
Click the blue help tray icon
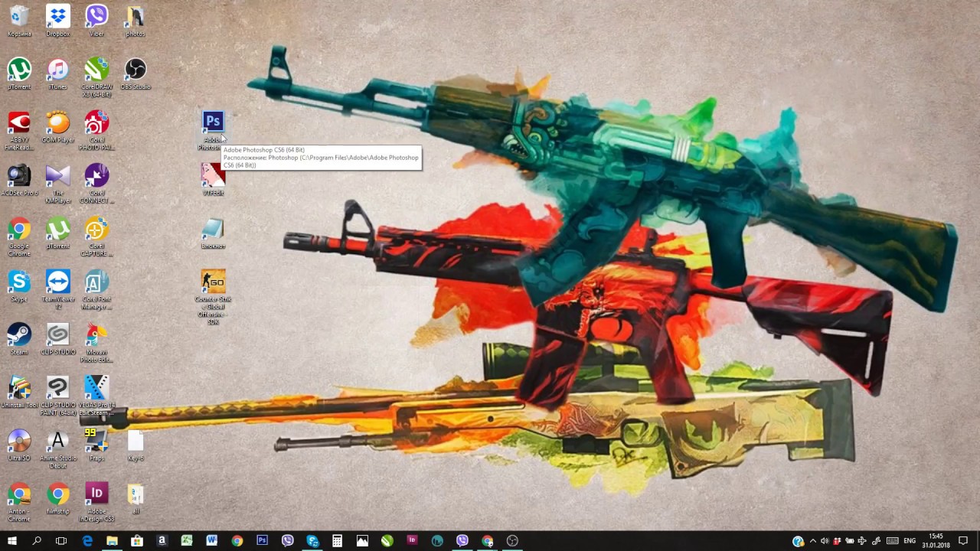798,541
